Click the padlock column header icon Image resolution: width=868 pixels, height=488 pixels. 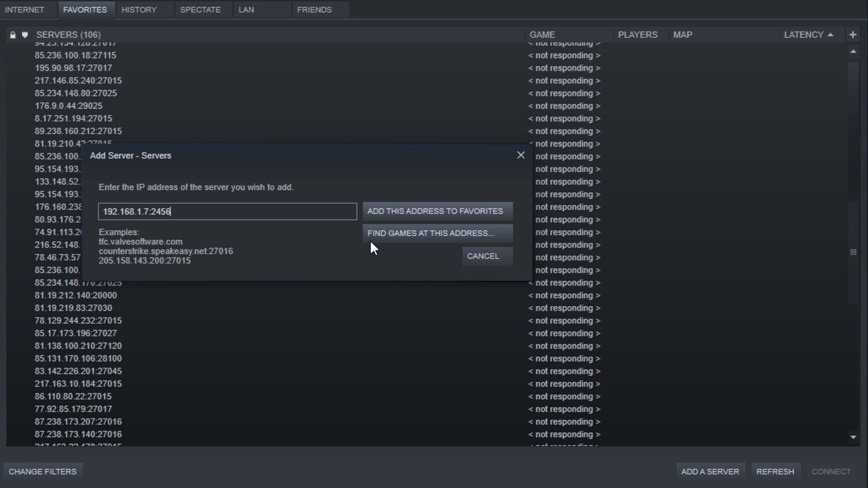[x=12, y=34]
